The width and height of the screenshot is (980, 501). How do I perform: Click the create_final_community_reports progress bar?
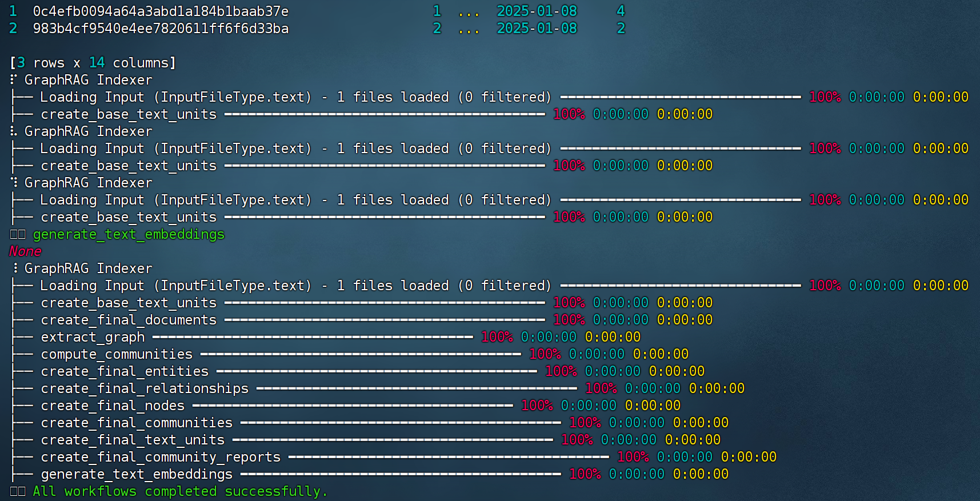(449, 457)
